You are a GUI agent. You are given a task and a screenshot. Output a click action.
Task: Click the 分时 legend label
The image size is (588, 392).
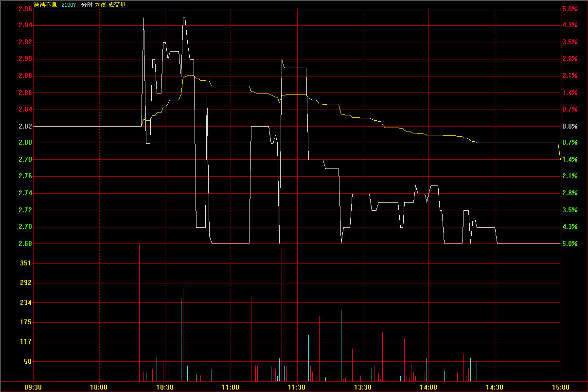coord(87,5)
